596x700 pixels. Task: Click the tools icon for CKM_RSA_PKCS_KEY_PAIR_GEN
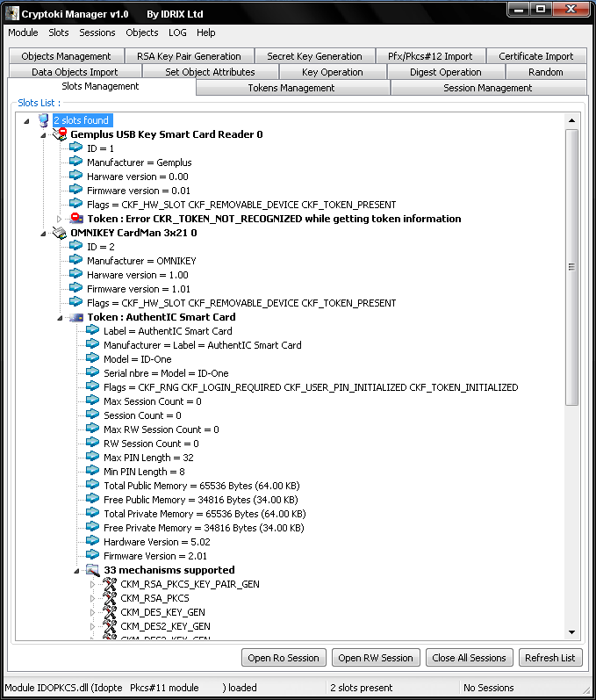pos(110,584)
